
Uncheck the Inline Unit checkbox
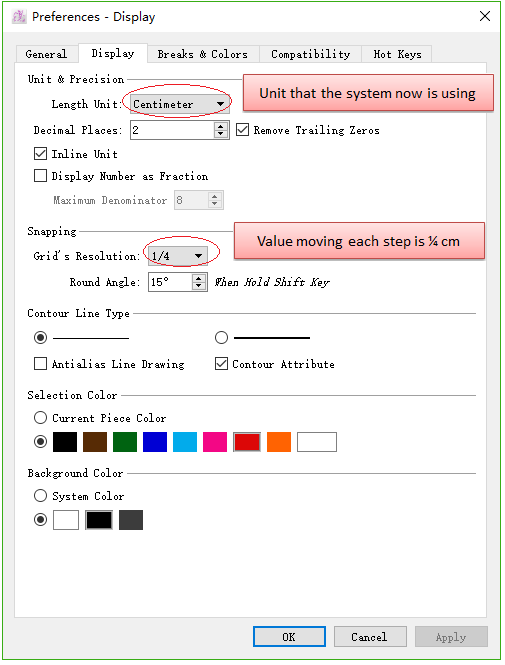click(40, 154)
